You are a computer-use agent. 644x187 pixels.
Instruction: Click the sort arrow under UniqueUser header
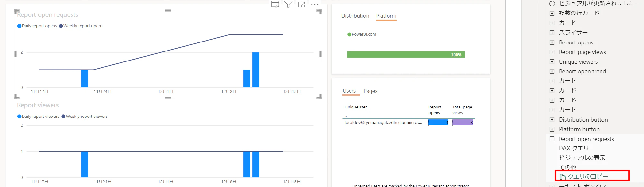pyautogui.click(x=346, y=117)
